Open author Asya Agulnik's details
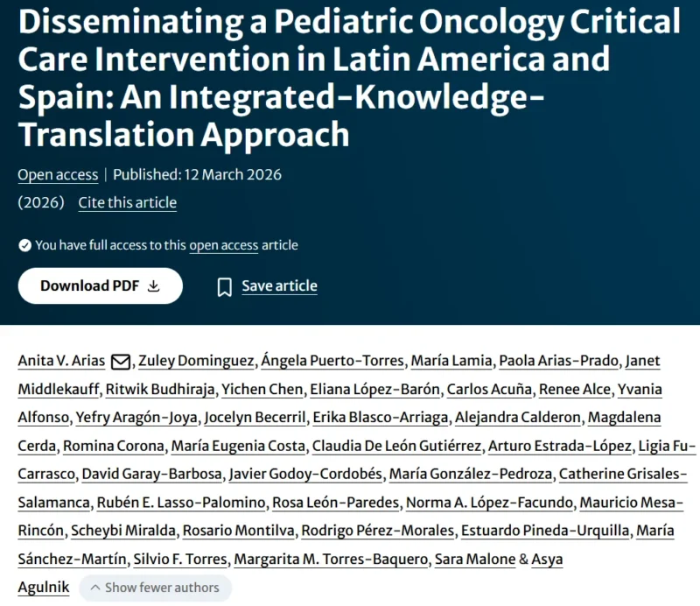The height and width of the screenshot is (606, 700). [44, 587]
